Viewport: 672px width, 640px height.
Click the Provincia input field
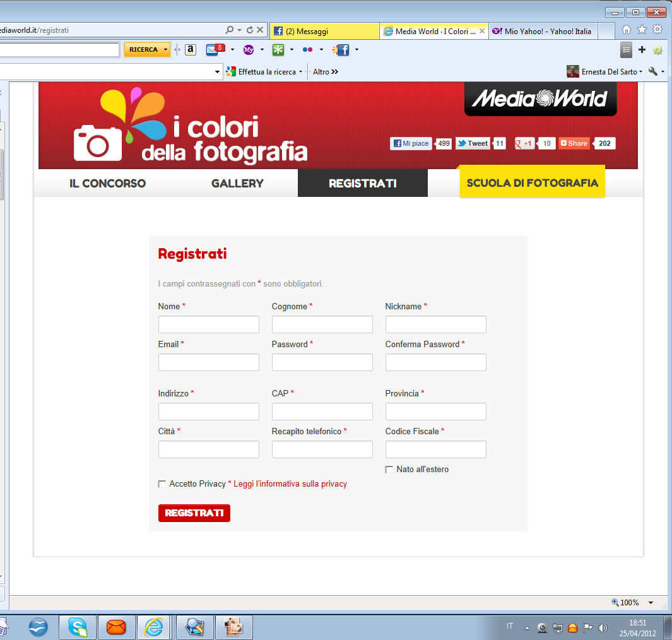(436, 412)
